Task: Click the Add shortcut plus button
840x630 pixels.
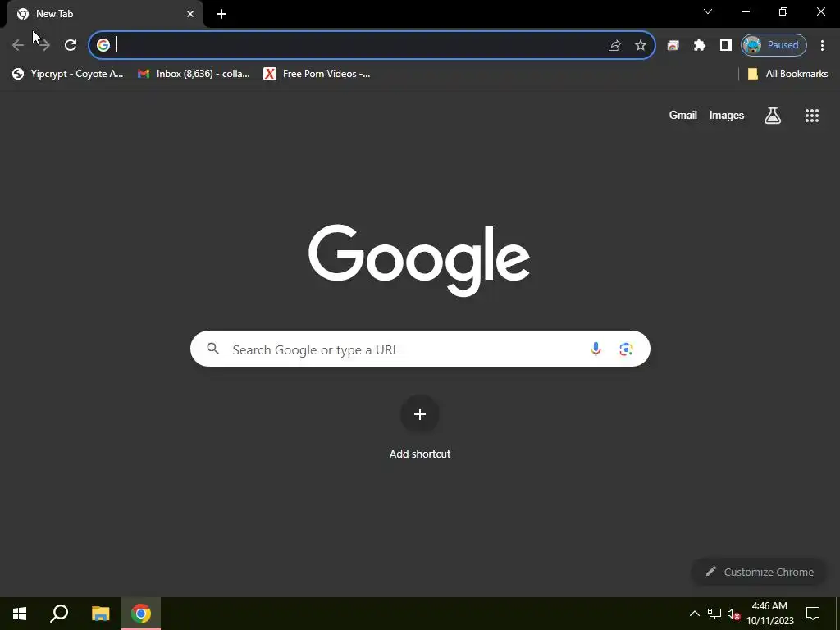Action: pos(420,414)
